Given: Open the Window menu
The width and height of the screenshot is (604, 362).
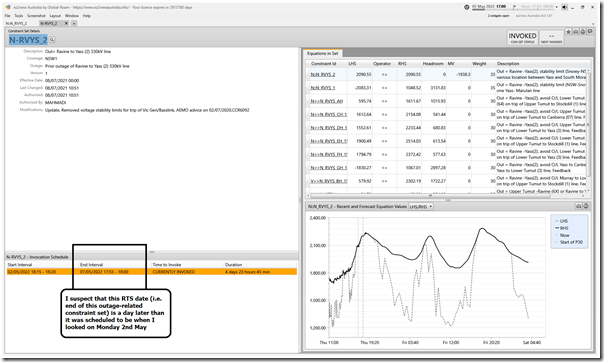Looking at the screenshot, I should point(72,16).
